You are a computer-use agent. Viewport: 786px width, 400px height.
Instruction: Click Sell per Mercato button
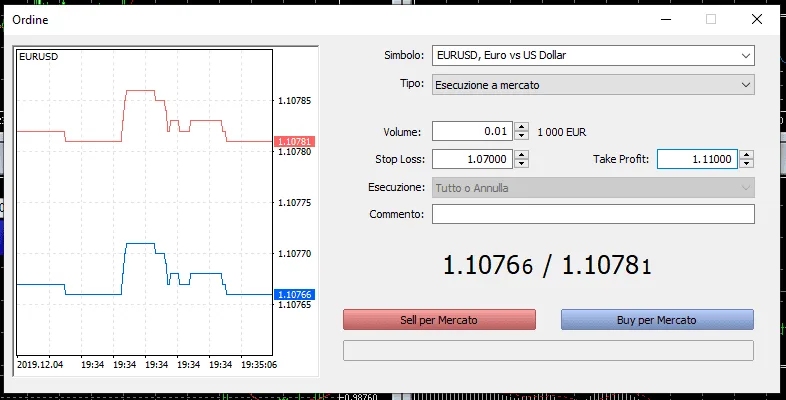[439, 320]
